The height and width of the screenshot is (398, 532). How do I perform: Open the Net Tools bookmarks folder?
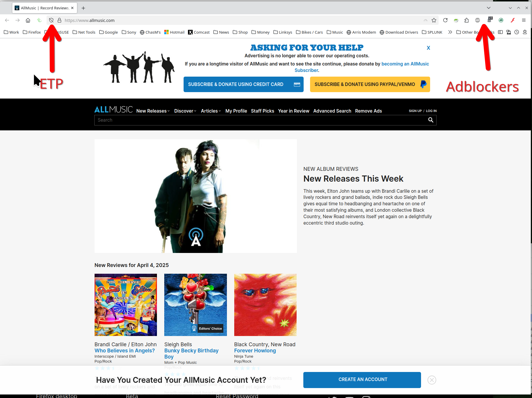point(84,32)
